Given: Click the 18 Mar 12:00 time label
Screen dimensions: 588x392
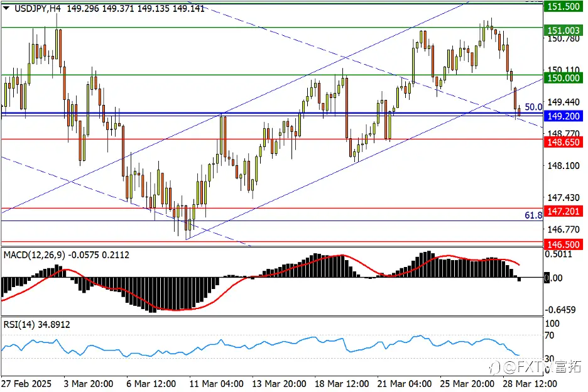Looking at the screenshot, I should click(x=342, y=384).
